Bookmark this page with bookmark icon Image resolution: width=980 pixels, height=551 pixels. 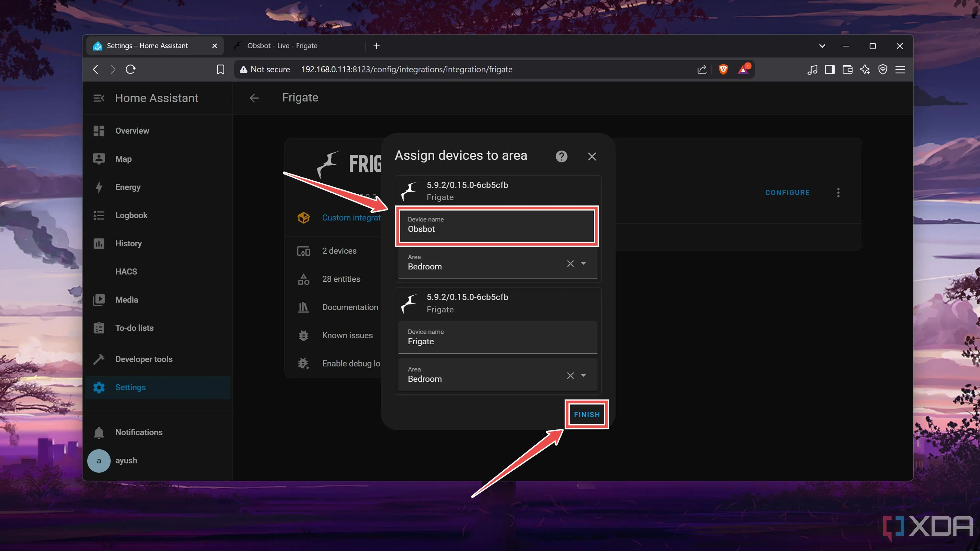220,69
